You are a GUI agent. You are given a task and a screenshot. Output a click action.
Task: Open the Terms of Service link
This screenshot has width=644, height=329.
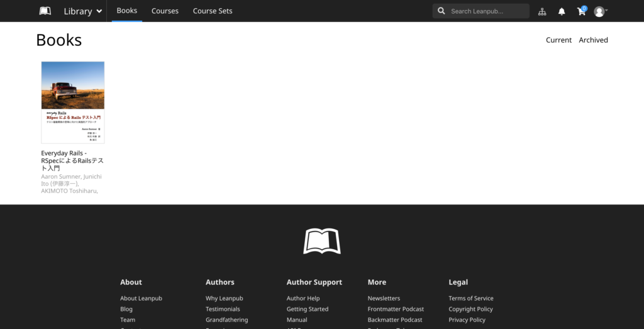[470, 298]
